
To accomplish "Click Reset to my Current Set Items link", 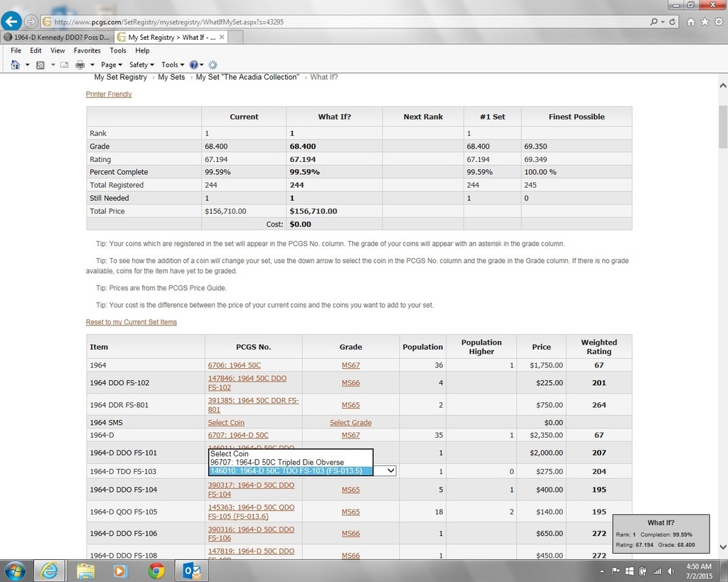I will pyautogui.click(x=132, y=322).
